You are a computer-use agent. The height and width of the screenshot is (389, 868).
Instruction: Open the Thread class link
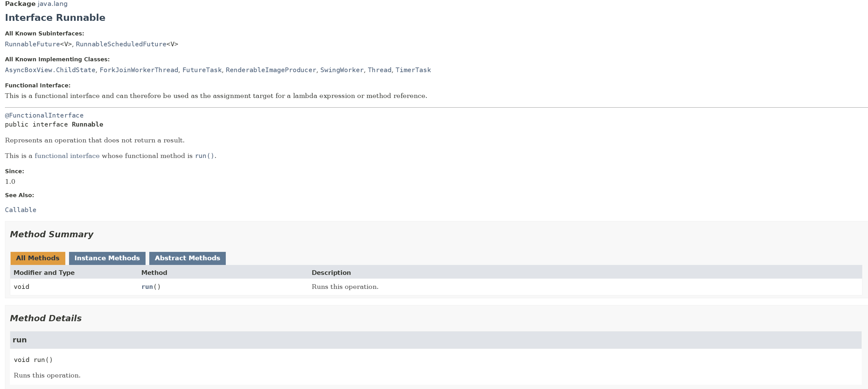point(379,70)
